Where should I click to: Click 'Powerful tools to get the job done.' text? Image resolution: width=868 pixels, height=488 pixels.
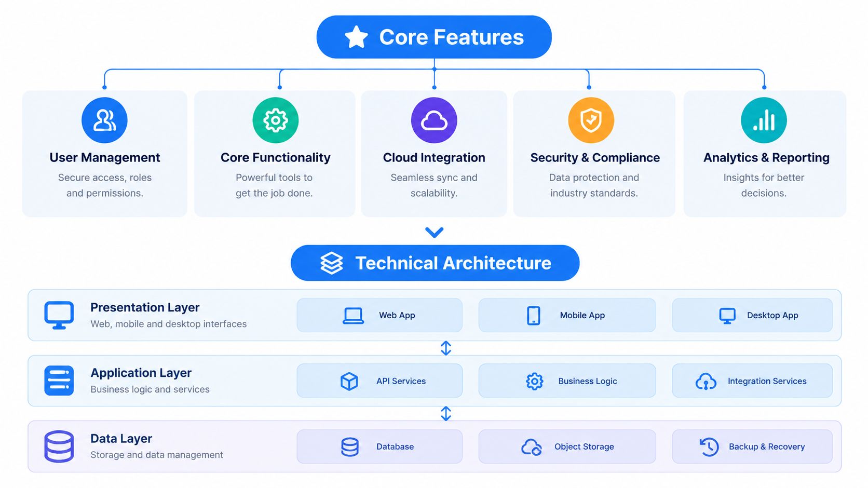pyautogui.click(x=274, y=185)
